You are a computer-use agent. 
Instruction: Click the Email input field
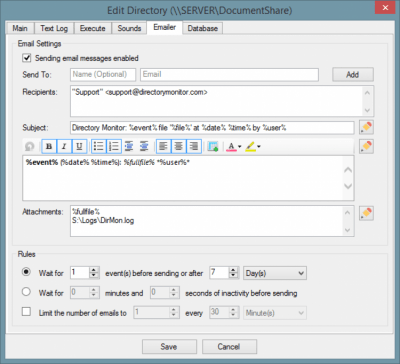coord(229,75)
